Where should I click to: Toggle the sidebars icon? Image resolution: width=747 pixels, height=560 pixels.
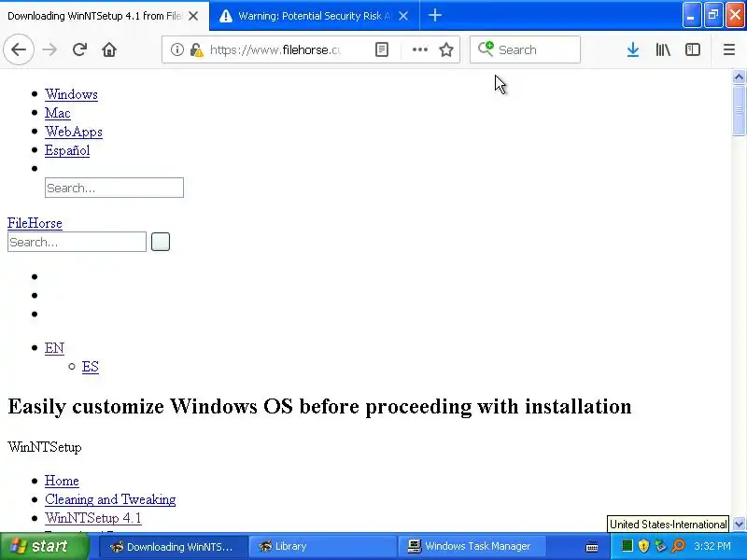click(692, 49)
